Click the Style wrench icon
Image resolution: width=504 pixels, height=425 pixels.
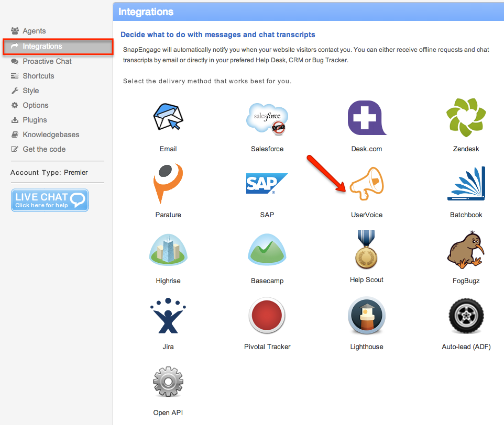(x=15, y=91)
